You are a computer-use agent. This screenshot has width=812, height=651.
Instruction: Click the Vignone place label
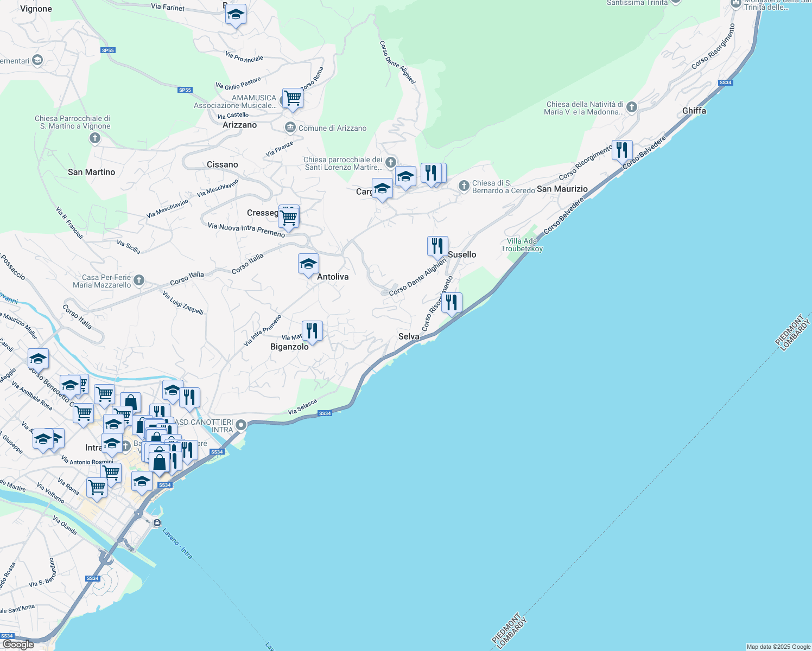(36, 9)
